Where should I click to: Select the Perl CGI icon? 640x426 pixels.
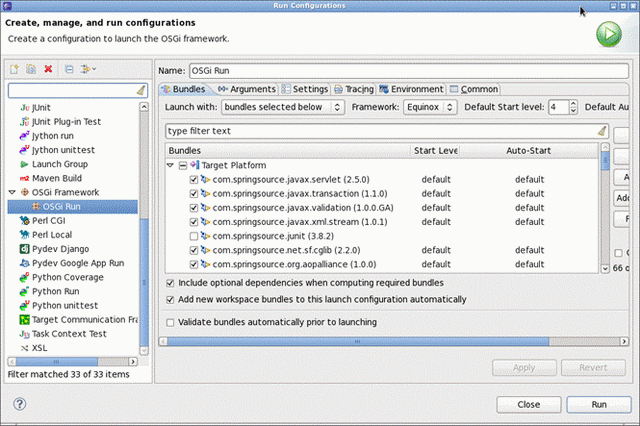(24, 220)
